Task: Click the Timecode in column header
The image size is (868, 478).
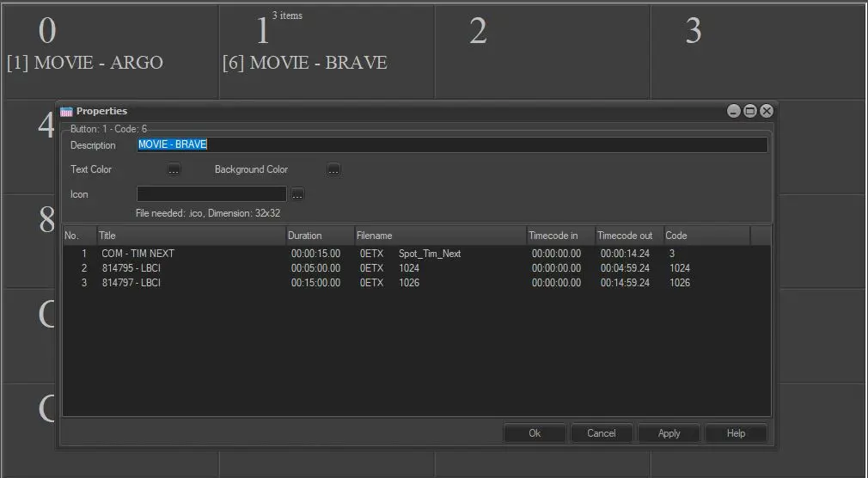Action: [x=560, y=236]
